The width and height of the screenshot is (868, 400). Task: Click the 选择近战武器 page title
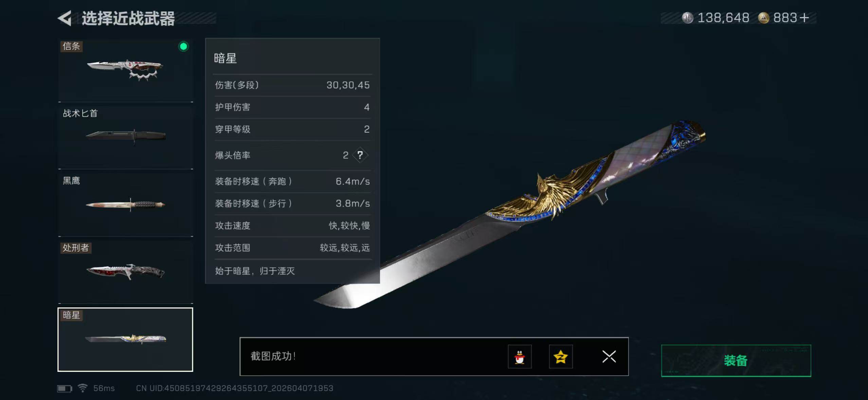(128, 18)
